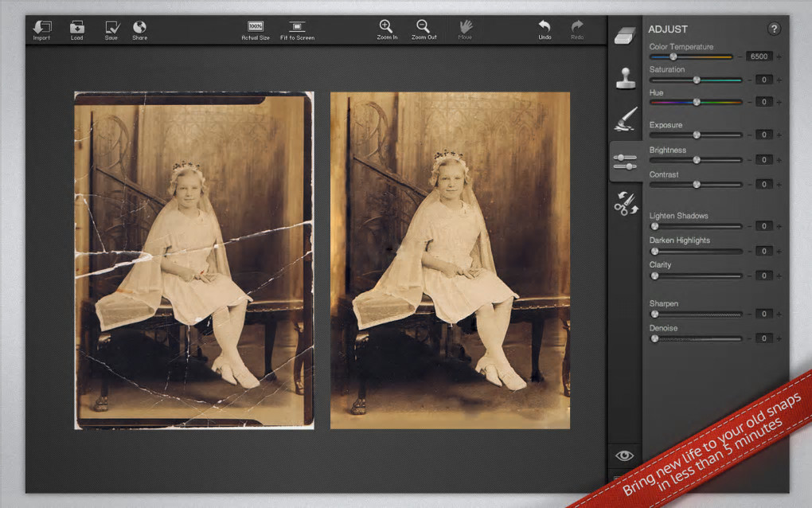Click the Hue slider handle
812x508 pixels.
pos(697,102)
